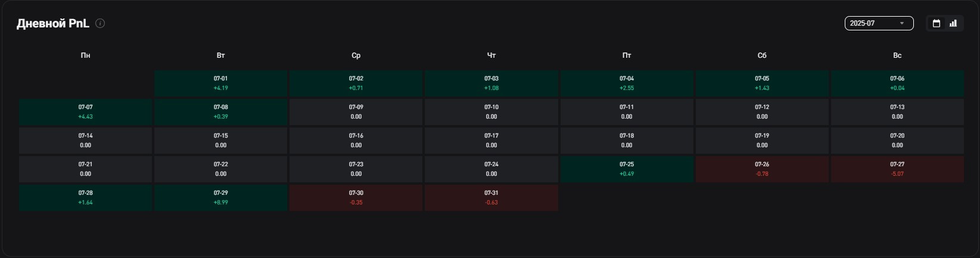Open the 07-03 cell showing +1.08
The width and height of the screenshot is (980, 258).
(491, 83)
